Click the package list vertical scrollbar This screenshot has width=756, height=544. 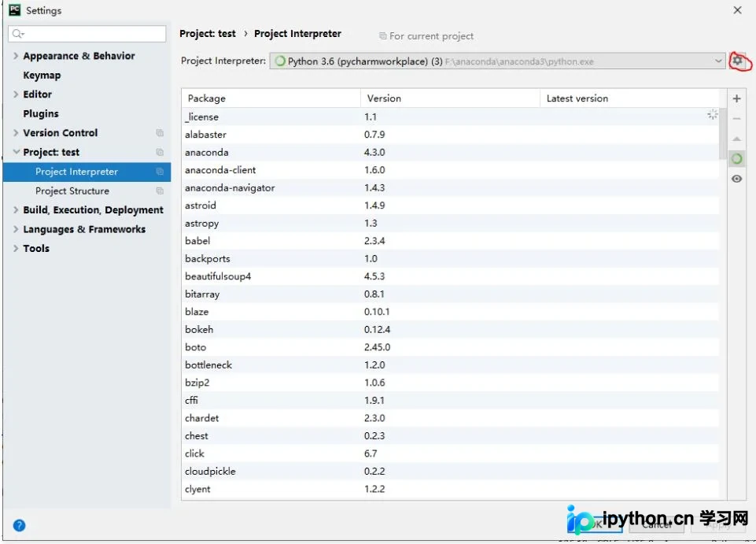(x=723, y=134)
